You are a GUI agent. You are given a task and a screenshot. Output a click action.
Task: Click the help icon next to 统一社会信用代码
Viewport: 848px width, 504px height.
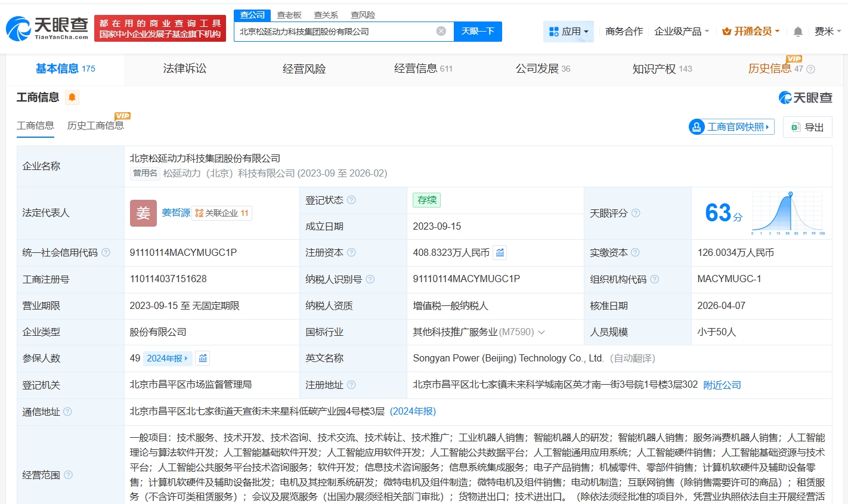(x=106, y=253)
